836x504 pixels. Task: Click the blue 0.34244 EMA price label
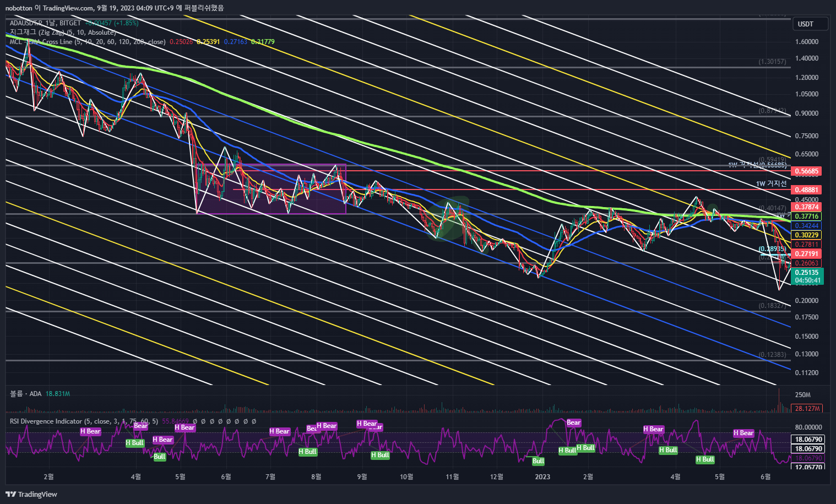tap(806, 226)
